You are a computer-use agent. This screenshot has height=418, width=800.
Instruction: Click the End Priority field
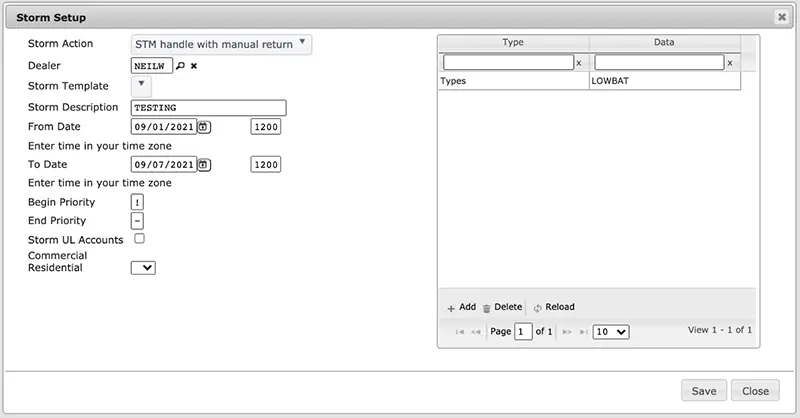pyautogui.click(x=137, y=221)
